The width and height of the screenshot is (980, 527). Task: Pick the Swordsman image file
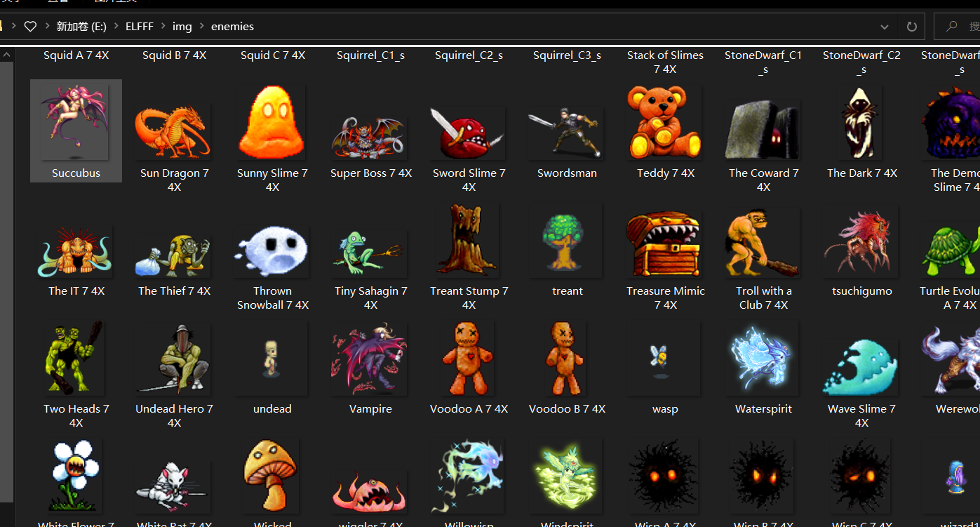[x=567, y=131]
